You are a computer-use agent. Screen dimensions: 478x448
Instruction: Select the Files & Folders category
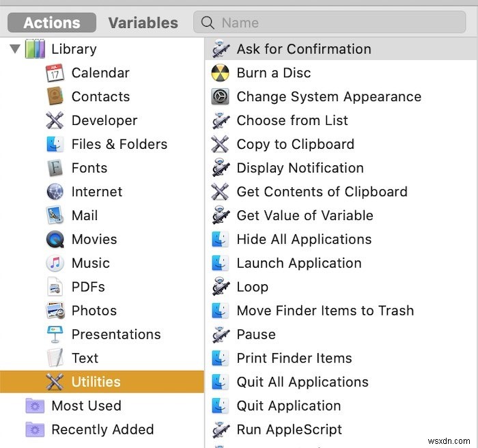coord(102,144)
